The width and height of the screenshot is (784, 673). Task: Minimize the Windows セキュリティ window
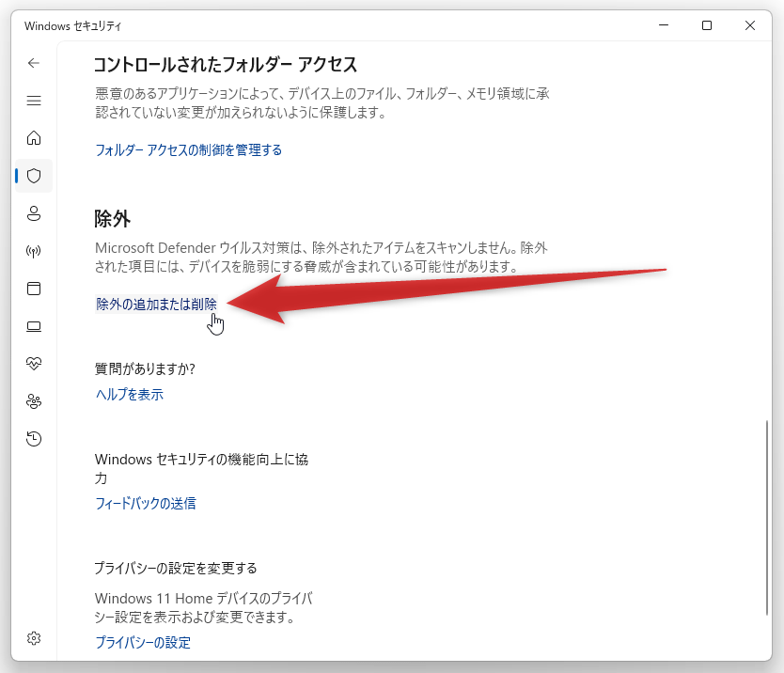point(664,25)
